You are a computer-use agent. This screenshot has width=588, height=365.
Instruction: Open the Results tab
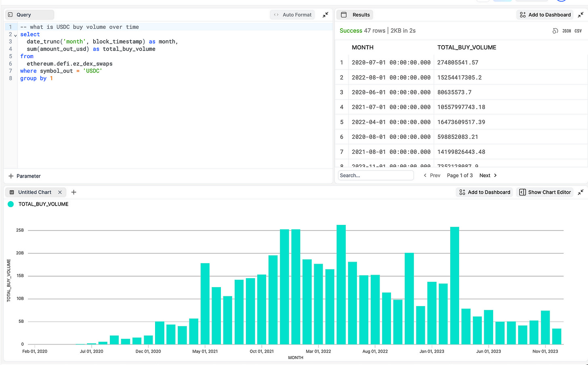coord(355,15)
